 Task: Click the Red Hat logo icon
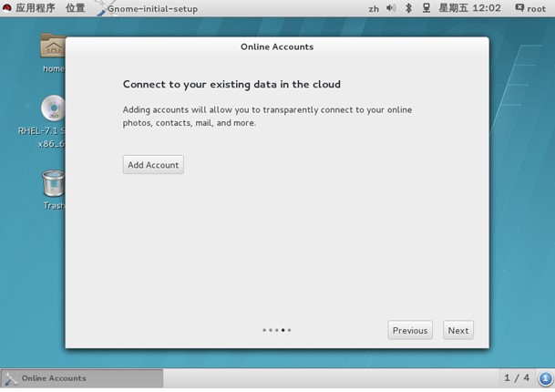(x=6, y=8)
